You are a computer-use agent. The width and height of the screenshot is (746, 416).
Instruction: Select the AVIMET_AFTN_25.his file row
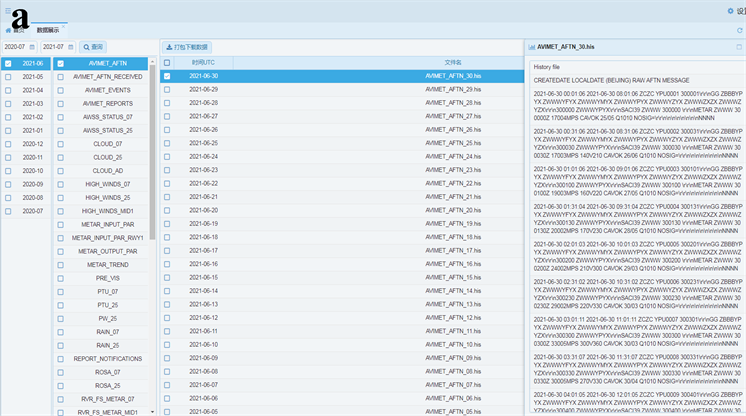tap(453, 143)
